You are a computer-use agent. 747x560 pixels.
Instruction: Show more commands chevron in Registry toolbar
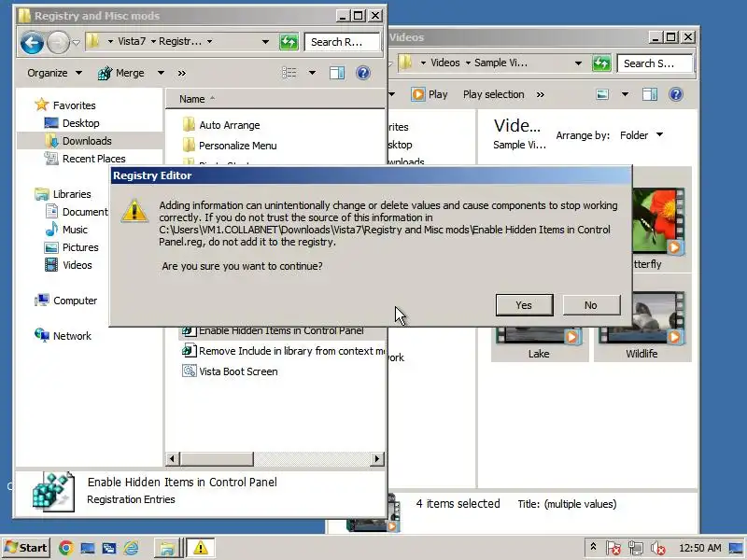[181, 73]
